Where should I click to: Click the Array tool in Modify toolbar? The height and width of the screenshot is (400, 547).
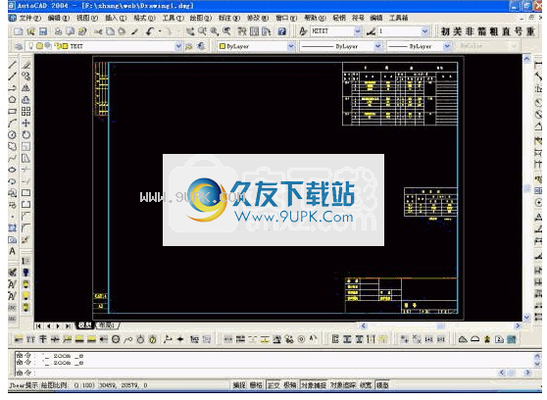26,112
